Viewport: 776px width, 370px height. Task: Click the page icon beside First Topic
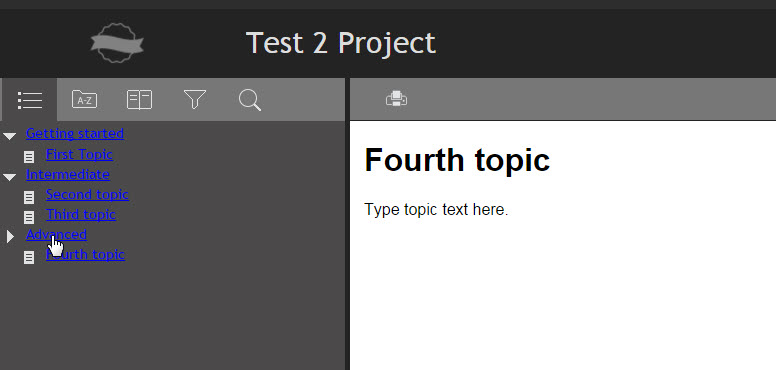tap(29, 157)
